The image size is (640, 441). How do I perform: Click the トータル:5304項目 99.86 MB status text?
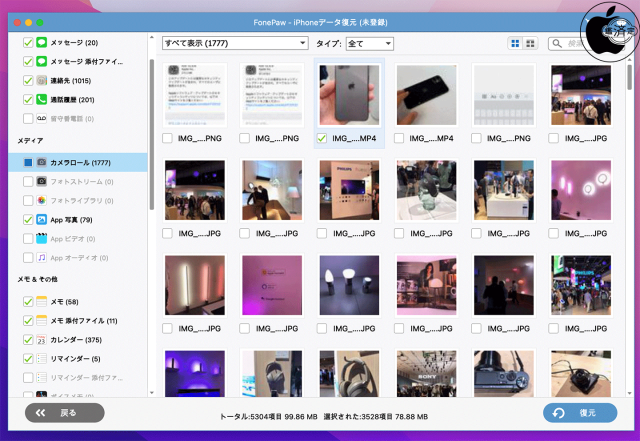[x=269, y=416]
